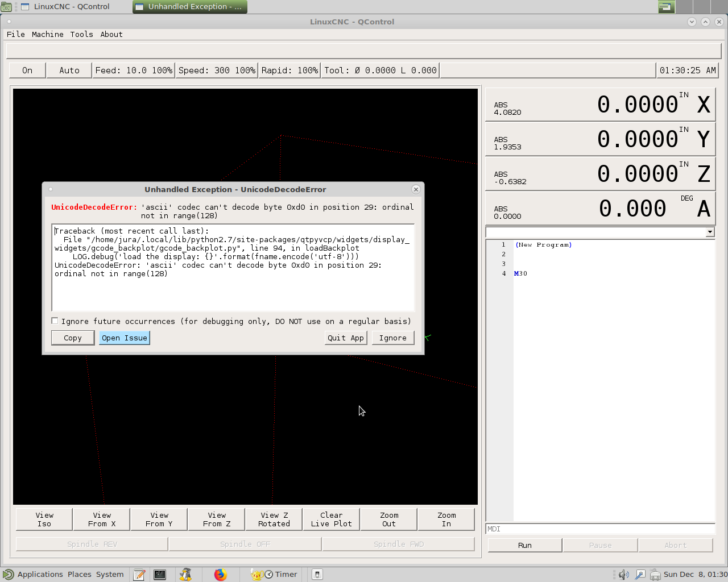Open the System menu
This screenshot has width=728, height=582.
(110, 575)
